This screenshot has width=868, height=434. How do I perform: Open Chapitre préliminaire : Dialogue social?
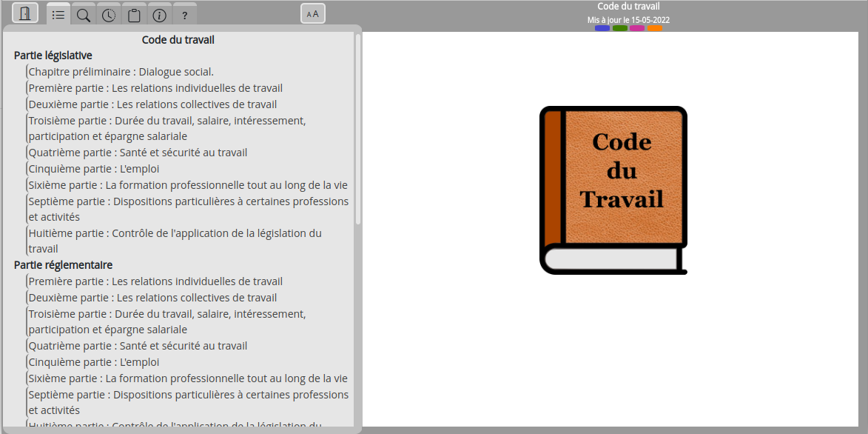(120, 71)
